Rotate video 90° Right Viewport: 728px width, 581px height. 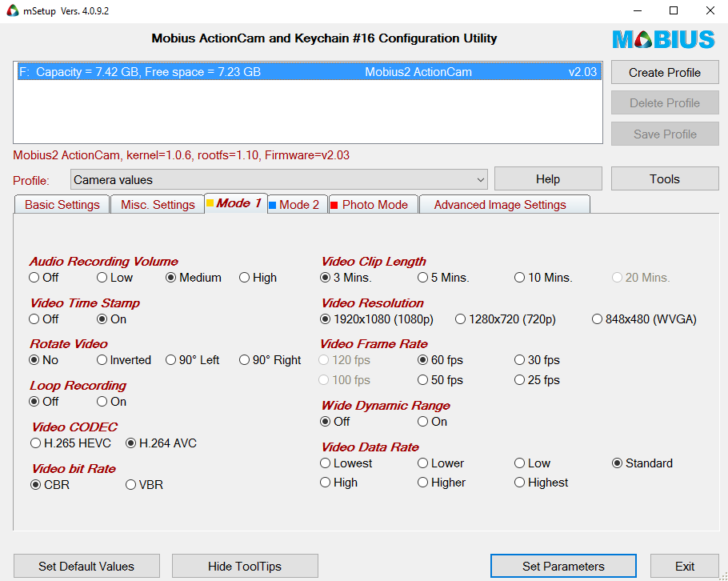coord(270,360)
